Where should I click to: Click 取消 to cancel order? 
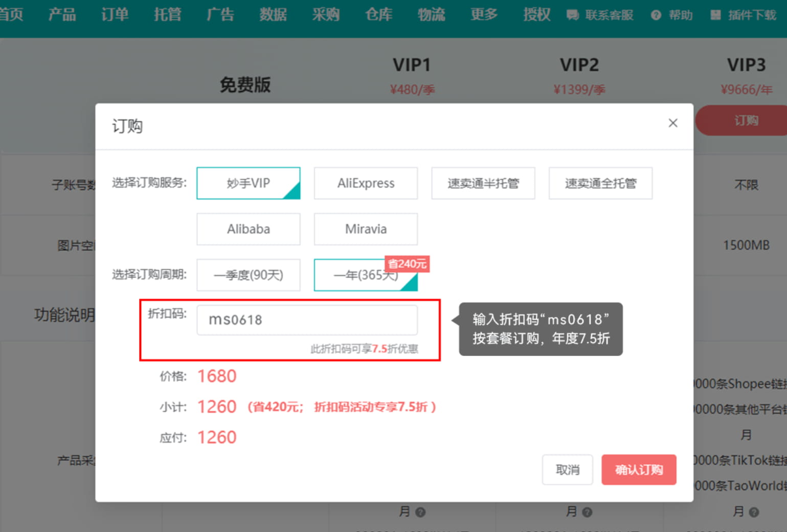pos(568,470)
